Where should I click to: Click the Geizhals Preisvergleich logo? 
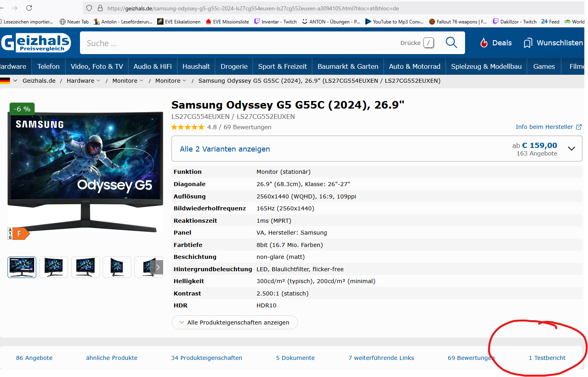point(36,43)
